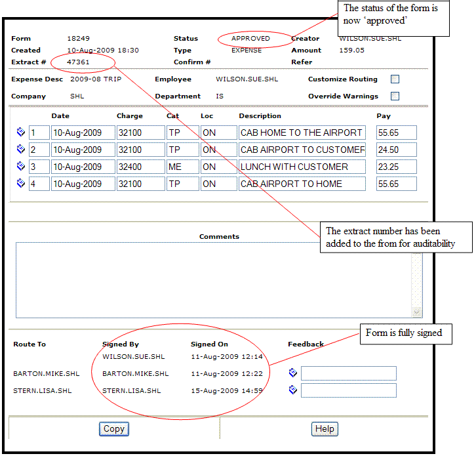Click signed-on time 11-Aug-2009 12:22

[227, 373]
